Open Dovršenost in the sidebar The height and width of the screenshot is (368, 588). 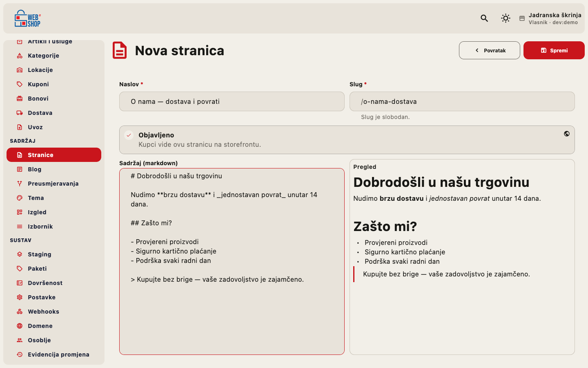pos(54,283)
